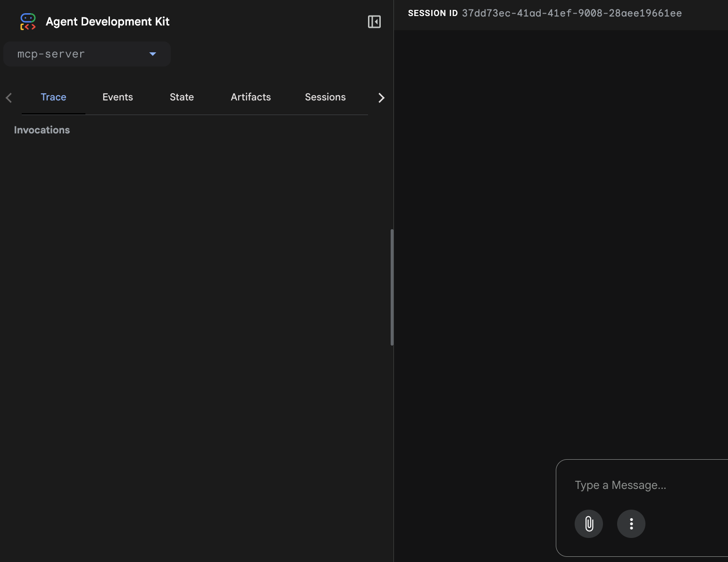Click the Invocations heading
Screen dimensions: 728x562
(x=42, y=130)
